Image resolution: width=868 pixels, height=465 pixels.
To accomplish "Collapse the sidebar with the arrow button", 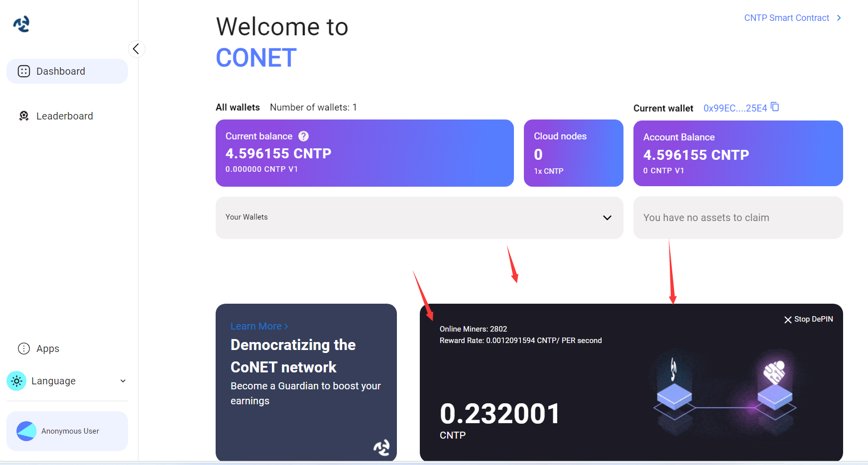I will click(136, 49).
